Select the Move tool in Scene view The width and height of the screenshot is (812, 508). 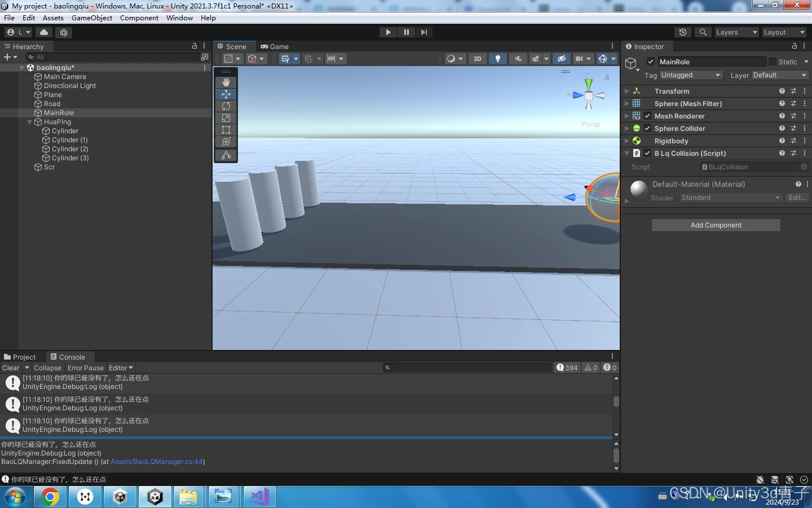[x=226, y=94]
